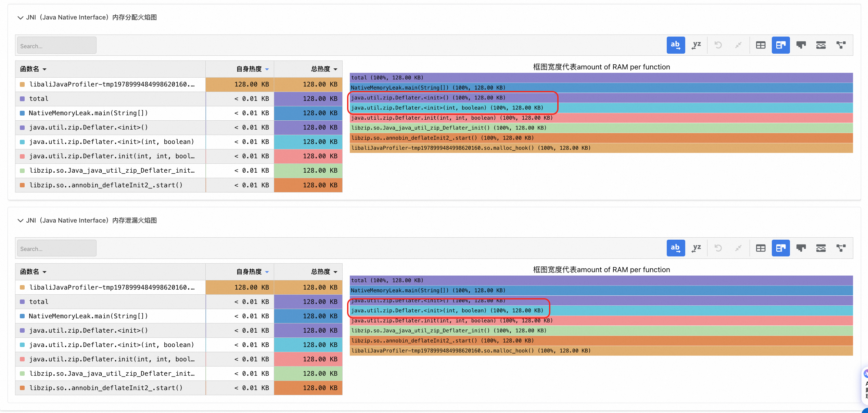Screen dimensions: 868x413
Task: Select the upper NativeMemoryLeak.main flame graph bar
Action: pyautogui.click(x=601, y=88)
